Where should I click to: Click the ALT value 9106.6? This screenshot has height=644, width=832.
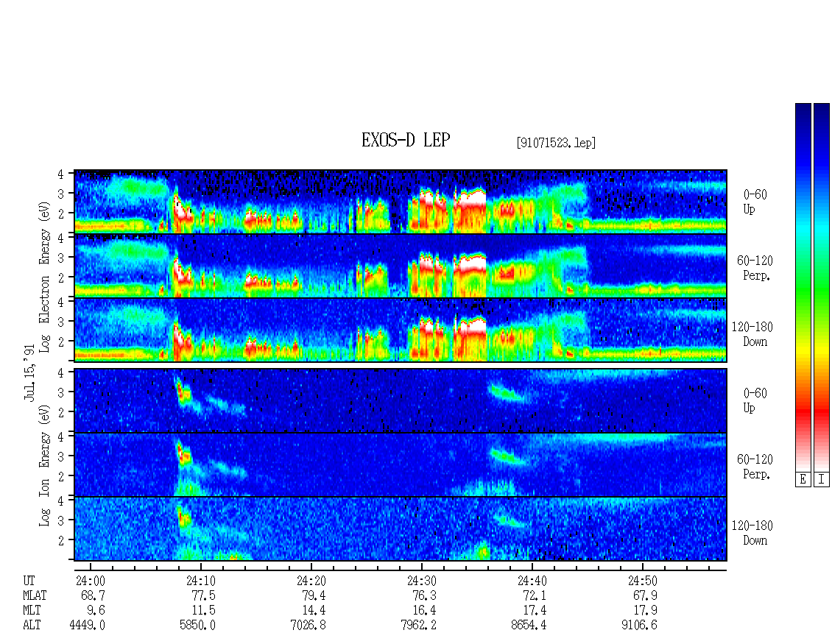(639, 626)
